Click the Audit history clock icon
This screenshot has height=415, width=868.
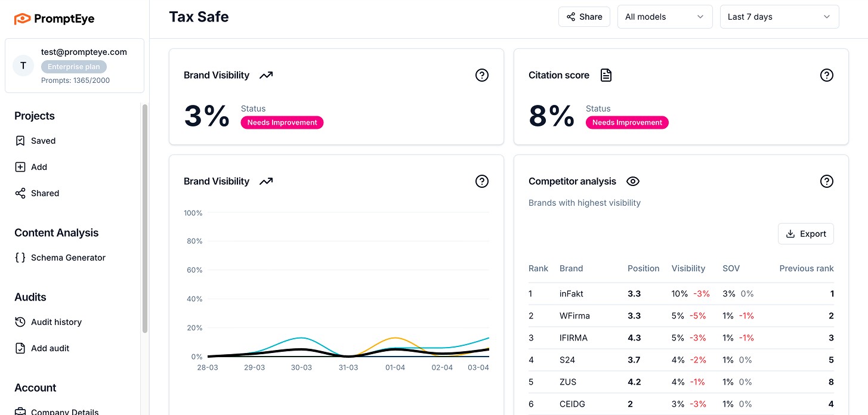[20, 322]
